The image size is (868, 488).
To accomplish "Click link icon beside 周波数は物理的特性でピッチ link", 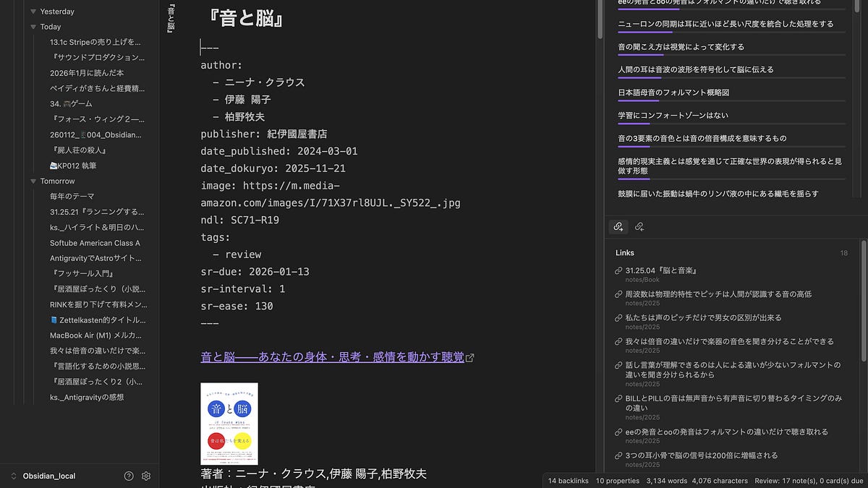I will (618, 294).
